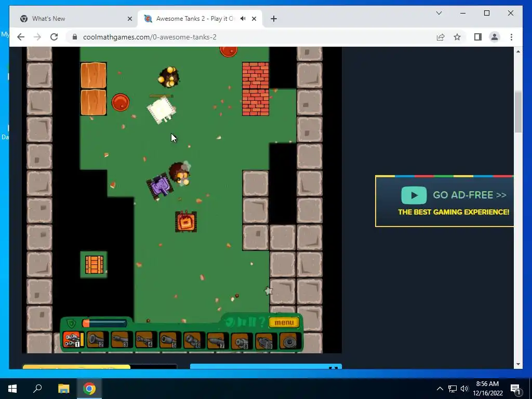Bookmark this page with the star

[x=457, y=37]
